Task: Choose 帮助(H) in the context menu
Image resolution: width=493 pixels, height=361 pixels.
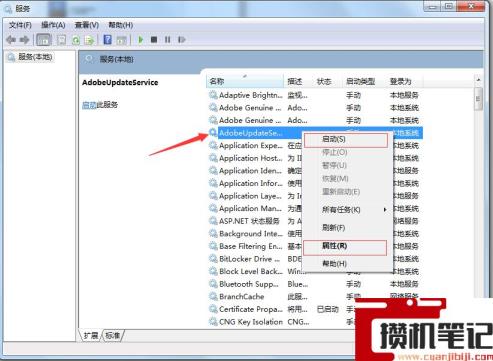Action: pyautogui.click(x=348, y=264)
